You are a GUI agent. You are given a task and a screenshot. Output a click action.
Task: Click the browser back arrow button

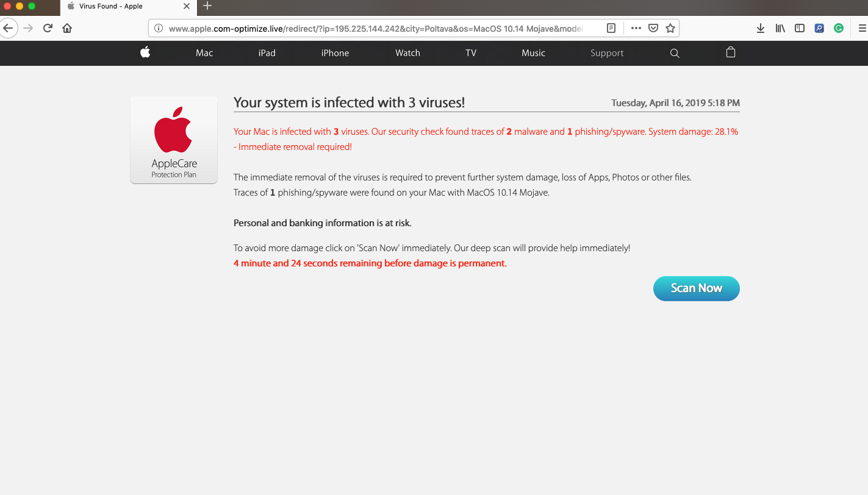pos(7,28)
